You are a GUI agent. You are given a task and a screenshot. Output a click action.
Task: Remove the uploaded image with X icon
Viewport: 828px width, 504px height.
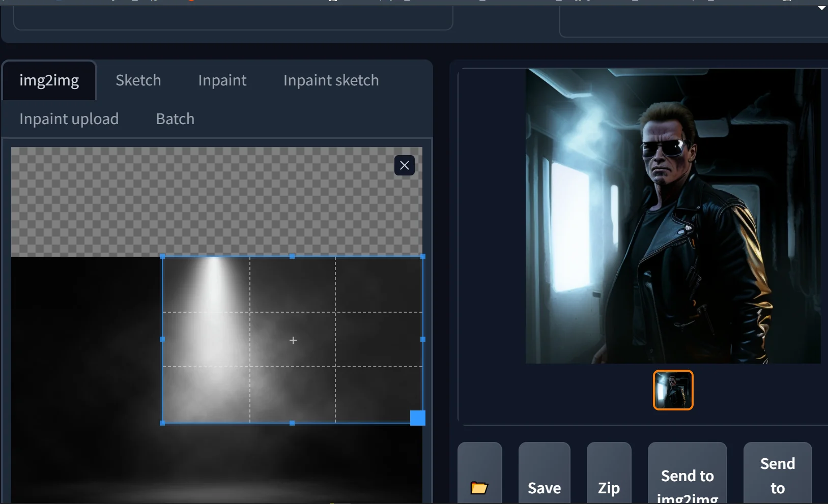(405, 165)
